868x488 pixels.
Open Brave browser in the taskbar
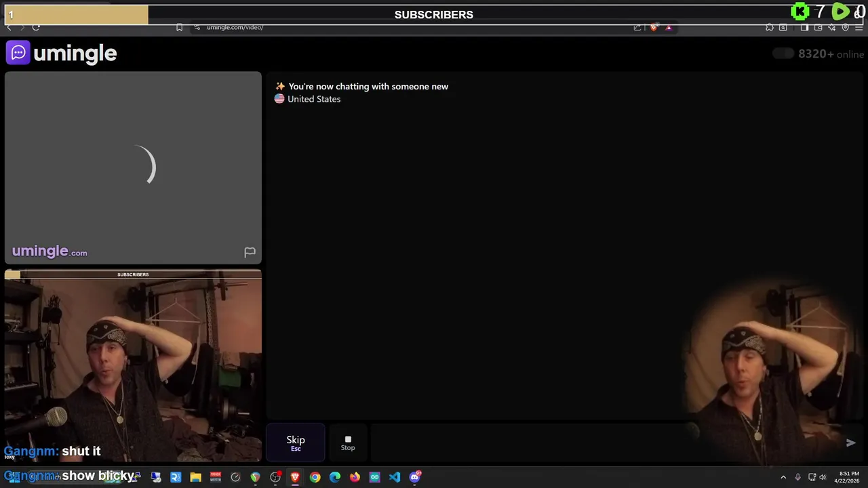point(295,477)
